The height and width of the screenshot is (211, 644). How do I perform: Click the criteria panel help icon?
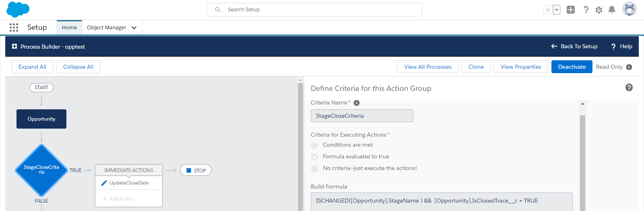(x=629, y=88)
